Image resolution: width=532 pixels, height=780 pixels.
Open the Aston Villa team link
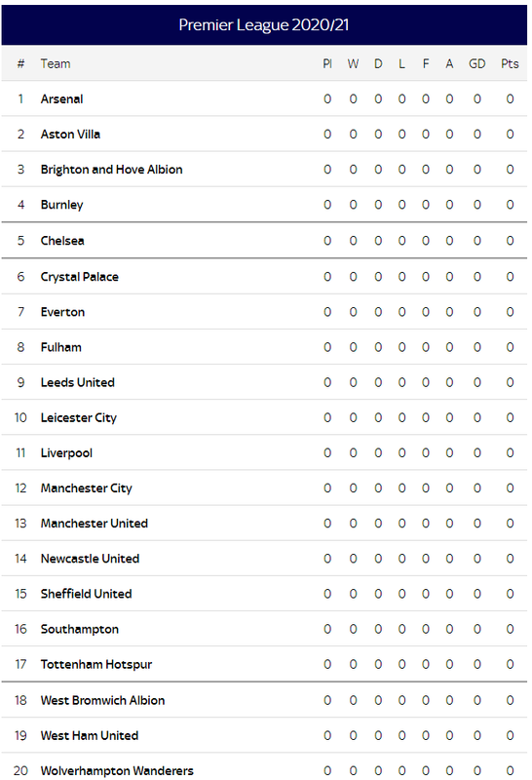point(70,135)
